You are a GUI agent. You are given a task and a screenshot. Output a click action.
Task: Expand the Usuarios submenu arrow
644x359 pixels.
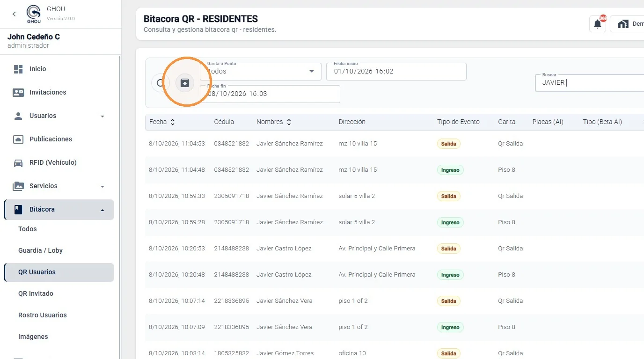[102, 117]
